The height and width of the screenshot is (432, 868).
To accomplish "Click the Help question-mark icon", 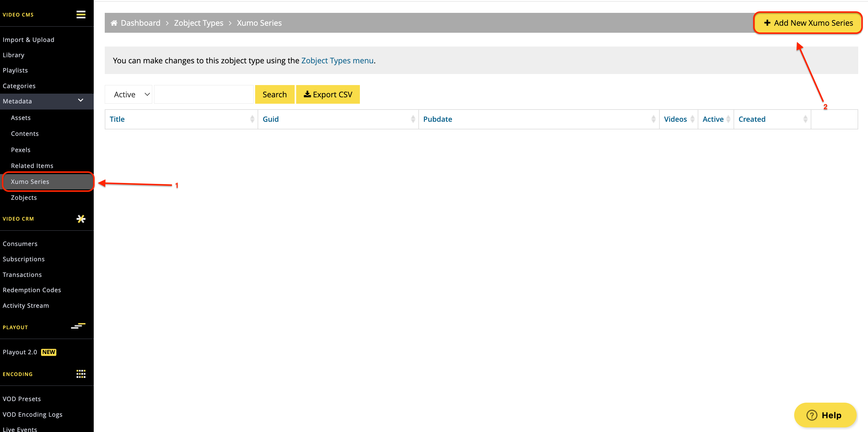I will click(x=812, y=415).
